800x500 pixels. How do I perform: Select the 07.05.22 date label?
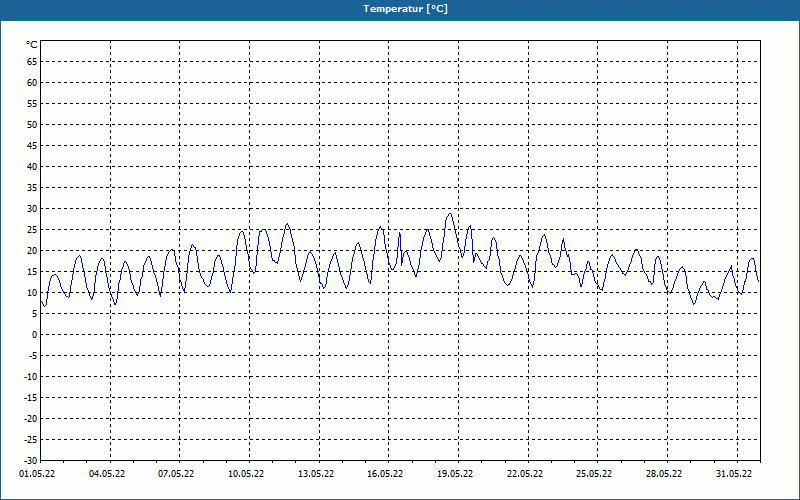(176, 474)
